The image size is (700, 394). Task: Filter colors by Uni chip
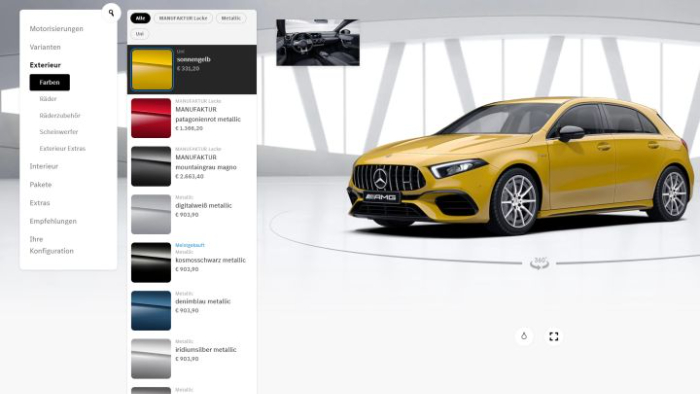pyautogui.click(x=140, y=34)
